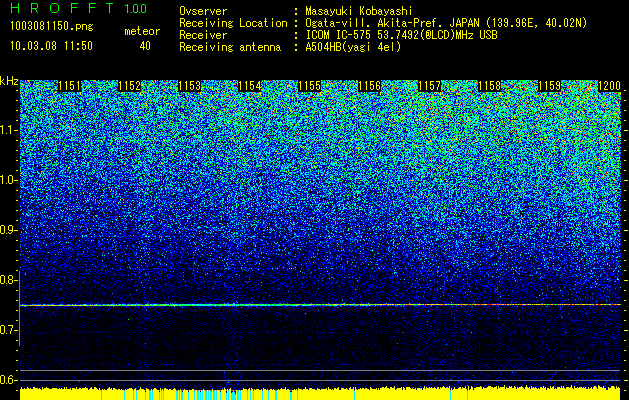Click the date stamp 10.03.08 11:50
Viewport: 629px width, 400px height.
tap(51, 46)
